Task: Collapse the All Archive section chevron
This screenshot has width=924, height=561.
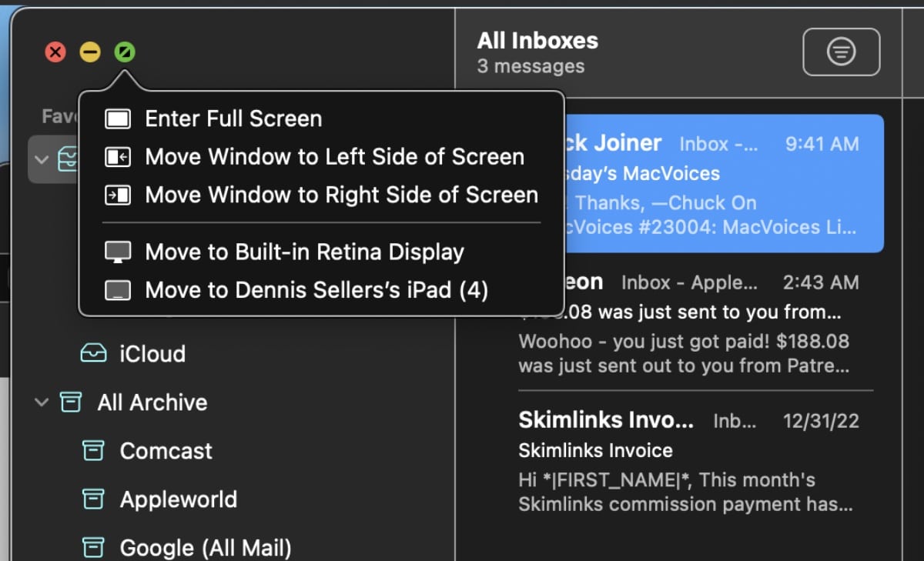Action: [x=42, y=402]
